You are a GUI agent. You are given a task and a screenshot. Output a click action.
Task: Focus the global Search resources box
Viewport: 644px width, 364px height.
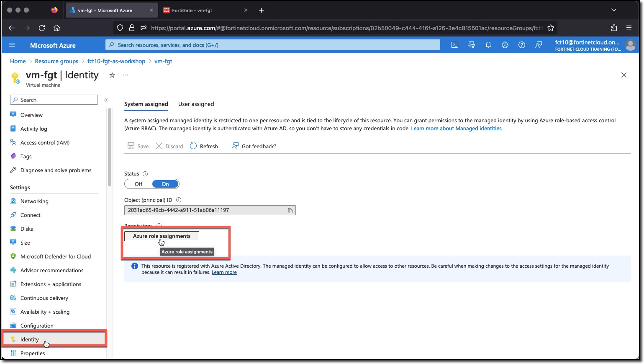pyautogui.click(x=273, y=45)
